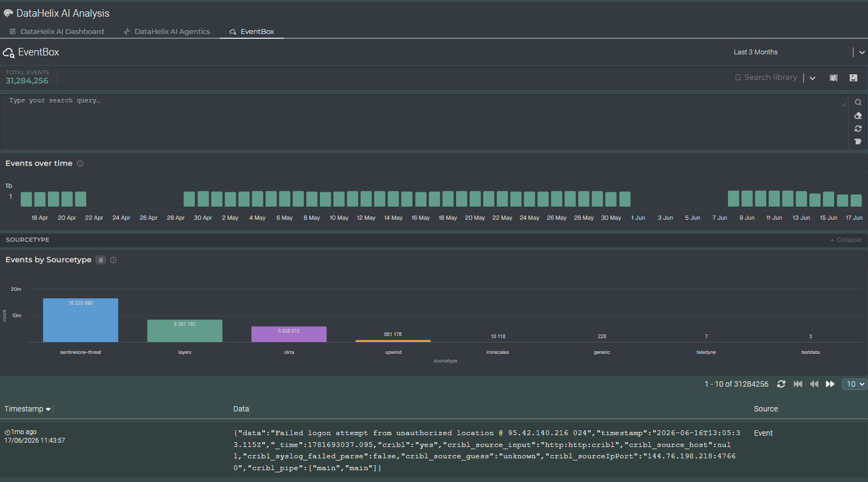This screenshot has height=482, width=868.
Task: Click inside the search query text area
Action: 423,122
